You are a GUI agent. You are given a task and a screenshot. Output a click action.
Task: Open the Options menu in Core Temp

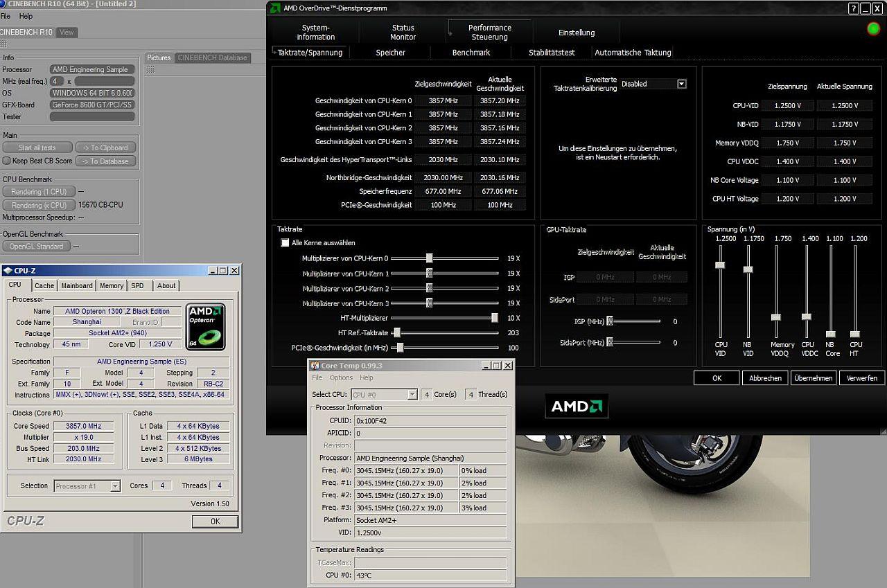click(341, 378)
